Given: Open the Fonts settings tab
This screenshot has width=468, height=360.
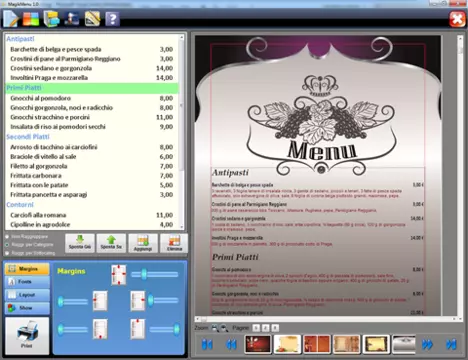Looking at the screenshot, I should pos(27,282).
